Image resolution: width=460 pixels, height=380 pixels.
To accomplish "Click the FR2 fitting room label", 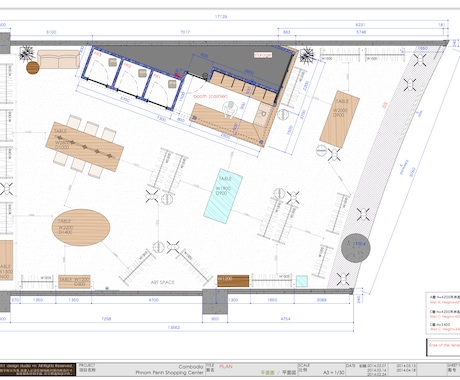I will (127, 66).
